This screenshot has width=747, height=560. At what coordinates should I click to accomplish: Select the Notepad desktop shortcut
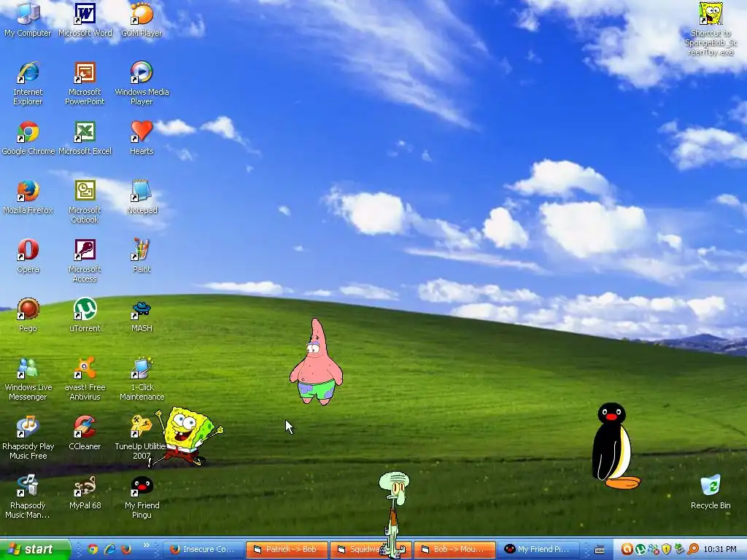click(x=142, y=197)
